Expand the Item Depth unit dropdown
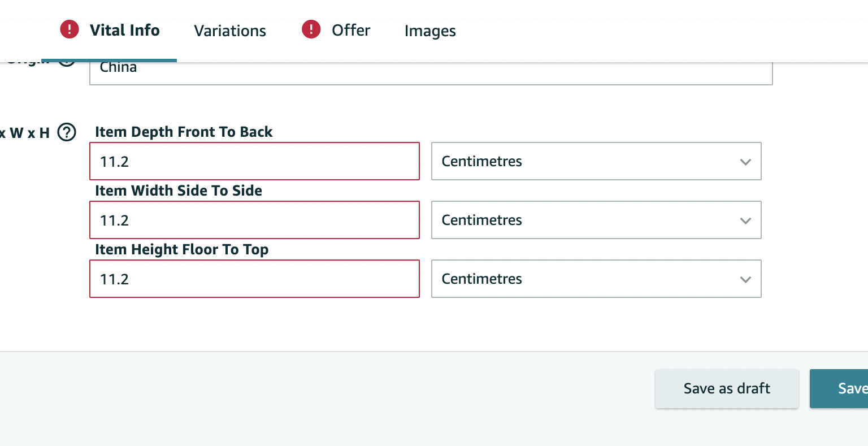This screenshot has width=868, height=446. pyautogui.click(x=596, y=162)
